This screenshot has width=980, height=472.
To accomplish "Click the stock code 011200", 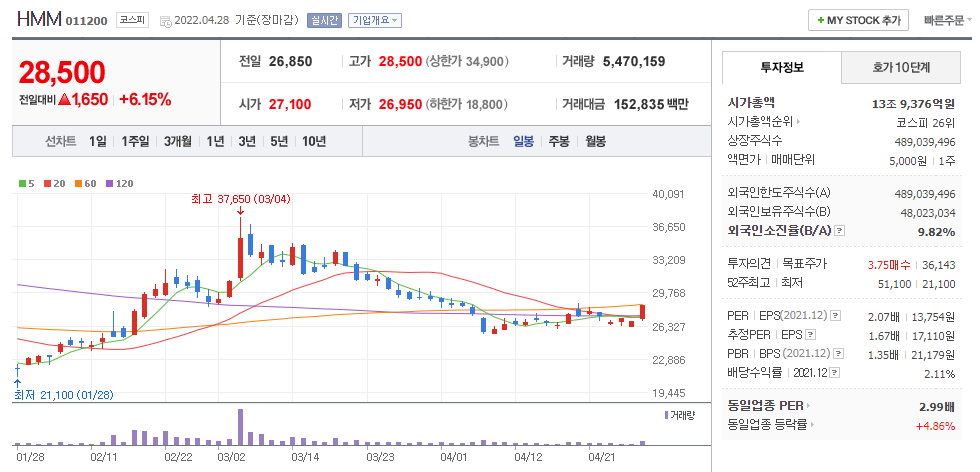I will tap(88, 21).
